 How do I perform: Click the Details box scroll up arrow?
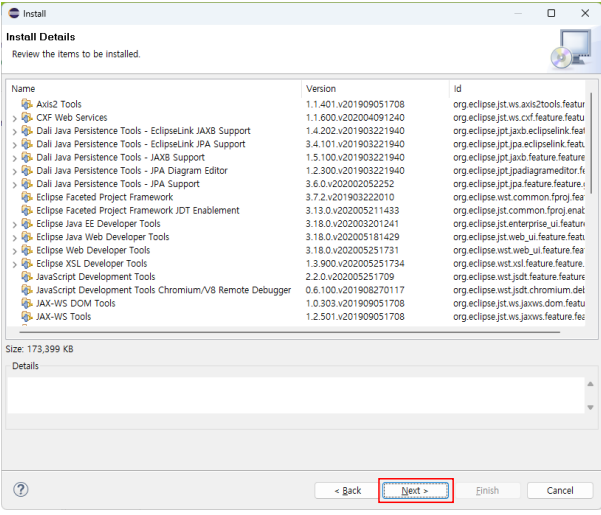(x=590, y=384)
